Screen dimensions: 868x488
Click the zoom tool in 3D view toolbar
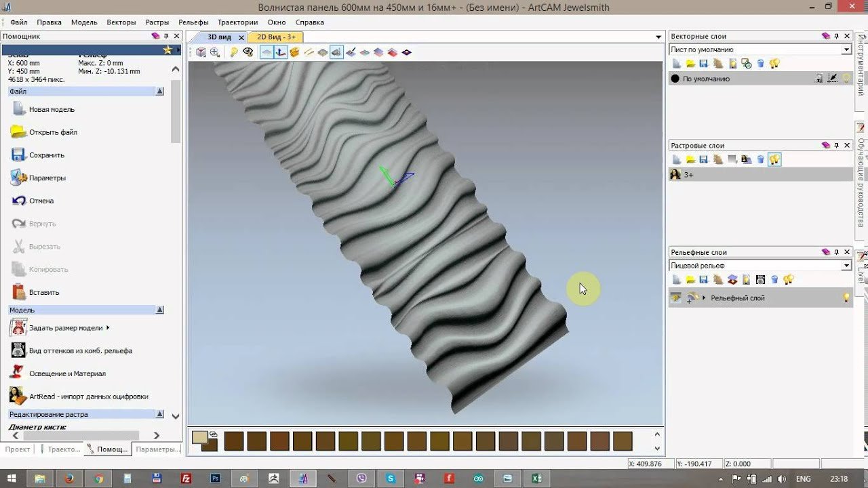tap(215, 52)
